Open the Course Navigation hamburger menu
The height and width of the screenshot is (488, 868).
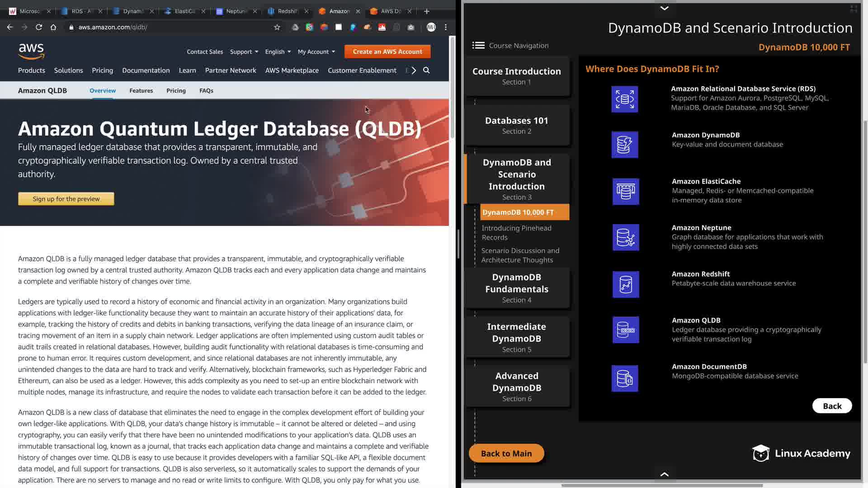tap(478, 46)
